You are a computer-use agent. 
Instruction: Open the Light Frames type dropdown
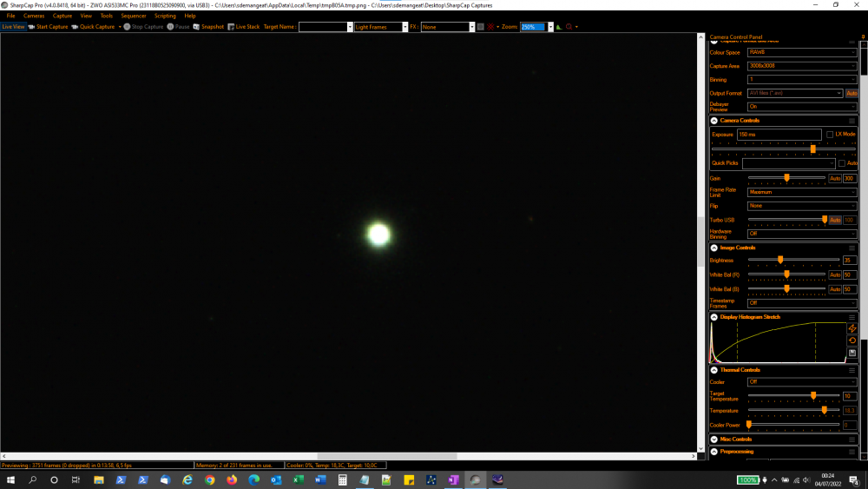coord(404,27)
